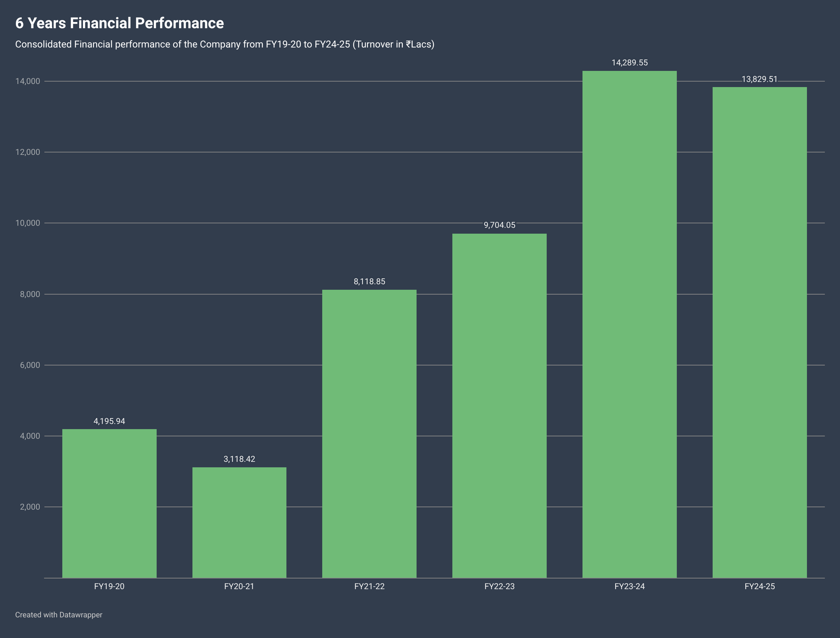Click the 13,829.51 value label
This screenshot has height=638, width=840.
point(759,79)
